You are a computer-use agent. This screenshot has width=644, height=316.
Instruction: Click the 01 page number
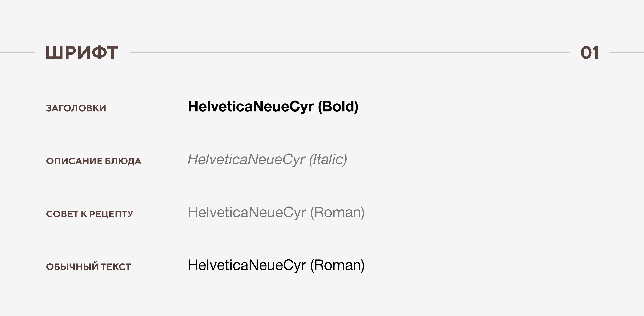pos(589,53)
